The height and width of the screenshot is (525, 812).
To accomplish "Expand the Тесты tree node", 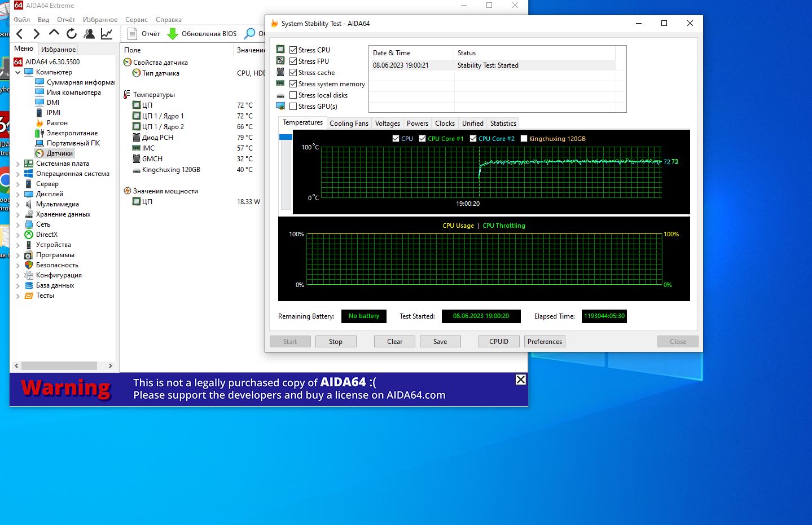I will [x=17, y=295].
